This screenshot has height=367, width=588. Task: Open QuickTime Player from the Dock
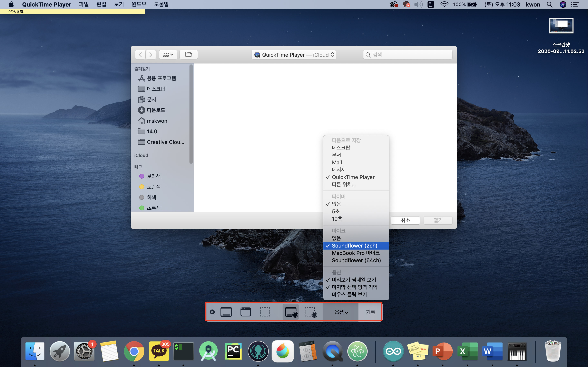(x=332, y=351)
